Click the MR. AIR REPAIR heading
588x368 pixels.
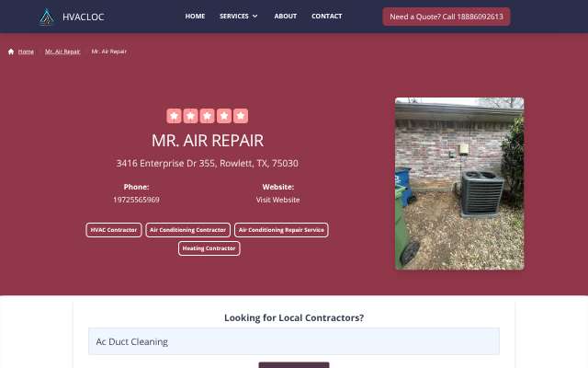[x=208, y=141]
